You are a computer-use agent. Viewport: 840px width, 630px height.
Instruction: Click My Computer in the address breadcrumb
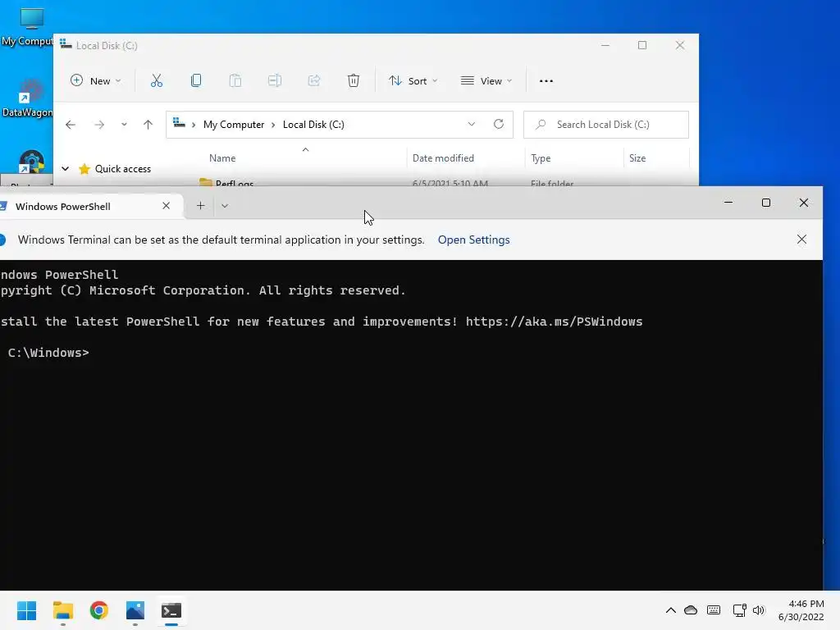234,125
